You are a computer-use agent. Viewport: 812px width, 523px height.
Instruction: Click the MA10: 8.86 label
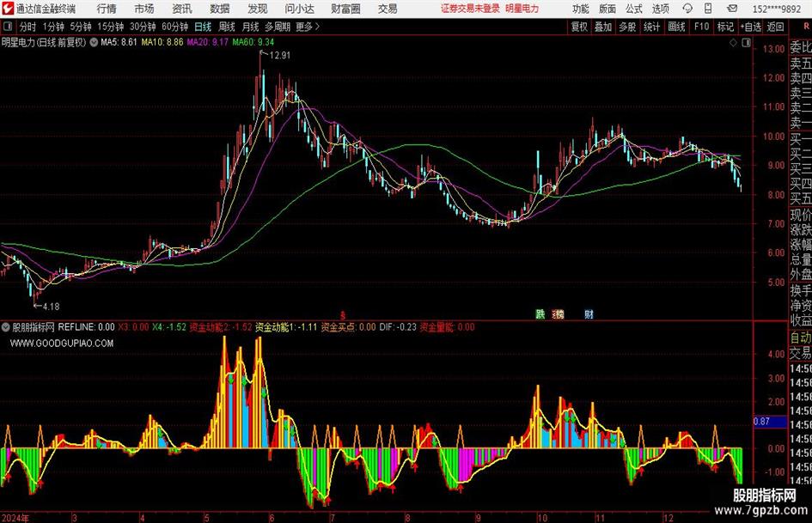tap(162, 42)
